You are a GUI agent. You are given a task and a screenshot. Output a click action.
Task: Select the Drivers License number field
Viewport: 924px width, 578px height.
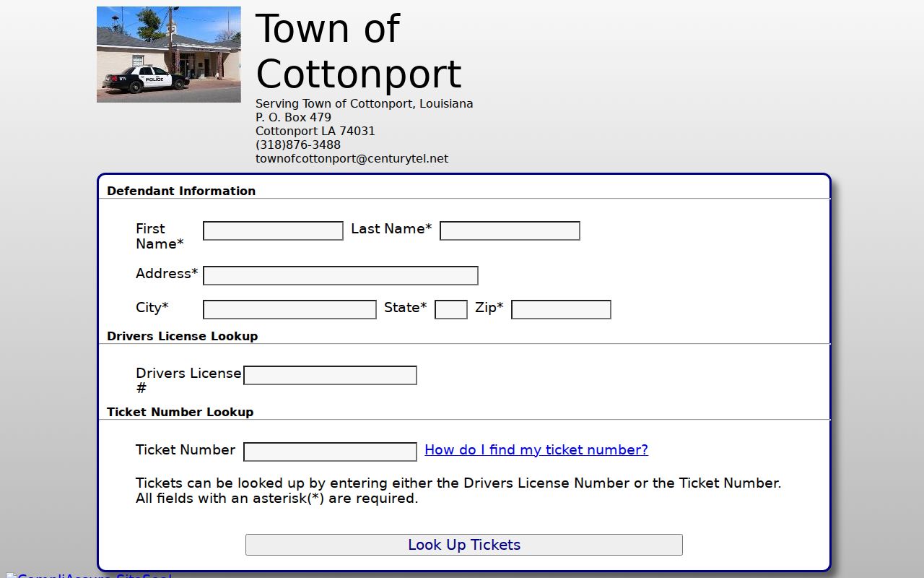(x=330, y=375)
